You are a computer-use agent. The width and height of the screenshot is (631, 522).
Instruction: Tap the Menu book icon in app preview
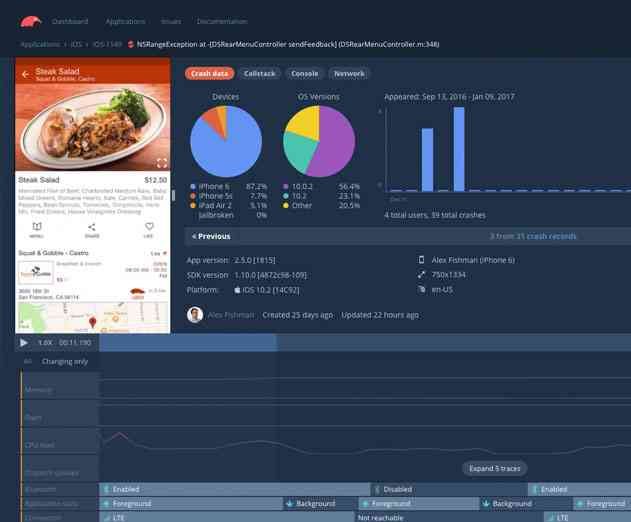click(x=37, y=229)
